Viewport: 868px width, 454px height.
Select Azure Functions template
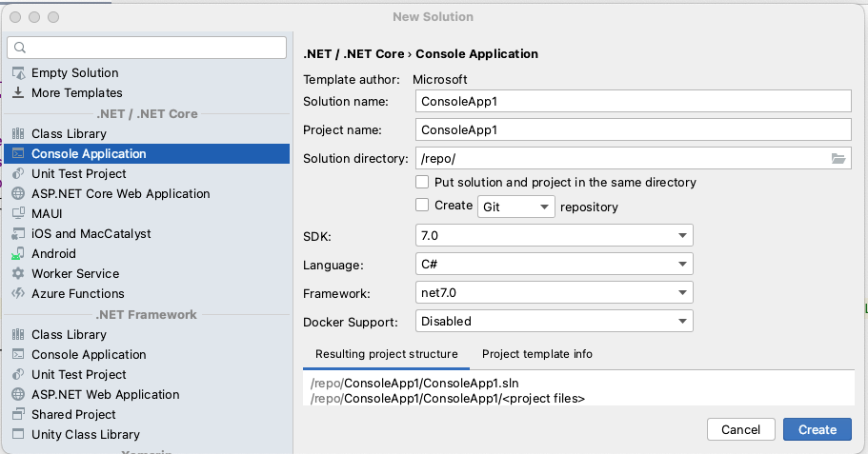click(x=147, y=293)
